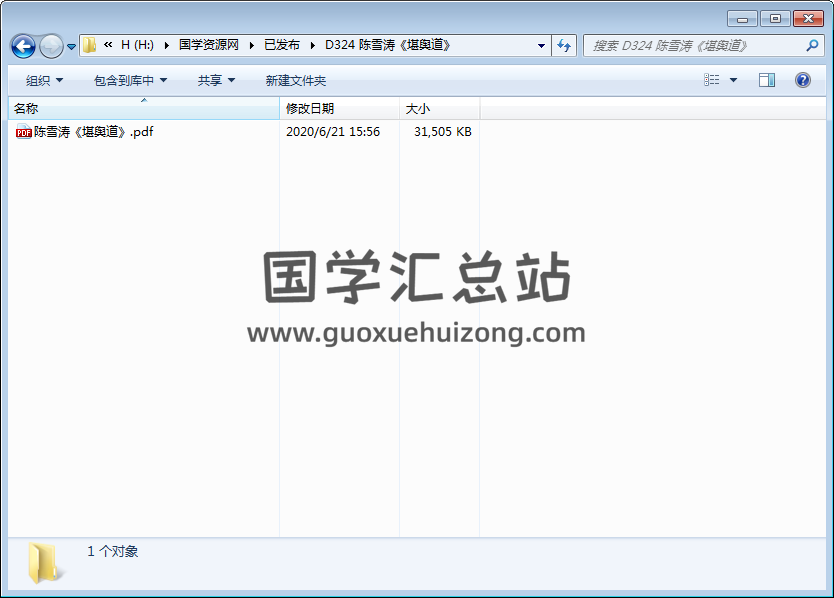This screenshot has width=834, height=598.
Task: Sort by the 大小 column header
Action: coord(440,109)
